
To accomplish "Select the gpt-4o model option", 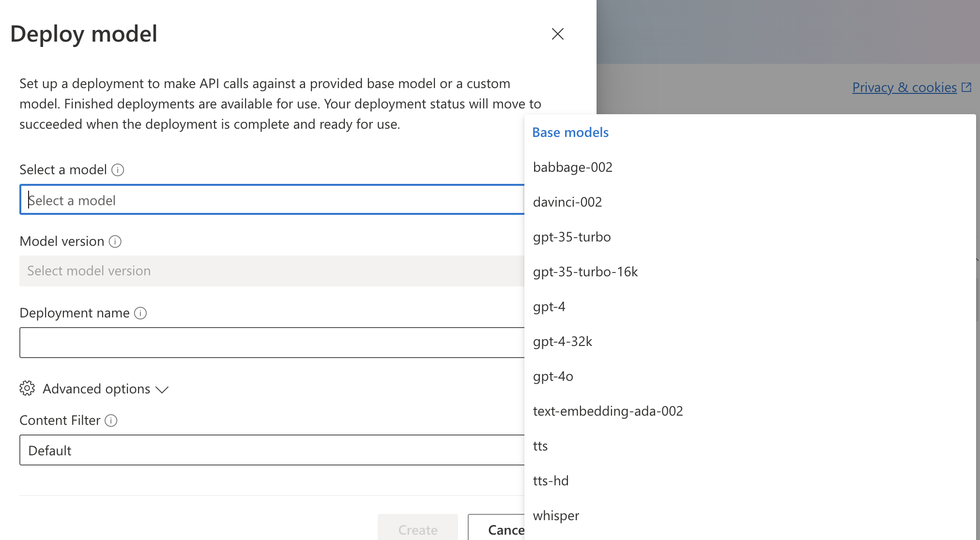I will coord(750,376).
